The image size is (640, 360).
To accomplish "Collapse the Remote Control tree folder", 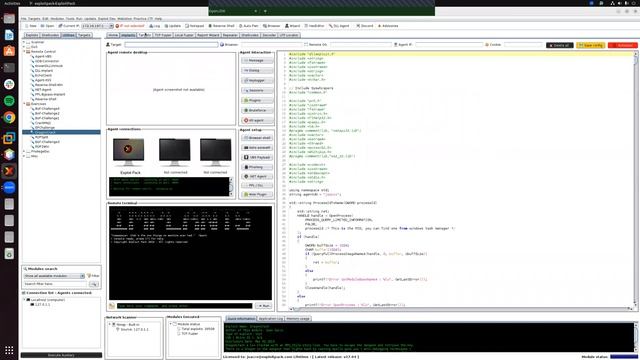I will [x=24, y=52].
